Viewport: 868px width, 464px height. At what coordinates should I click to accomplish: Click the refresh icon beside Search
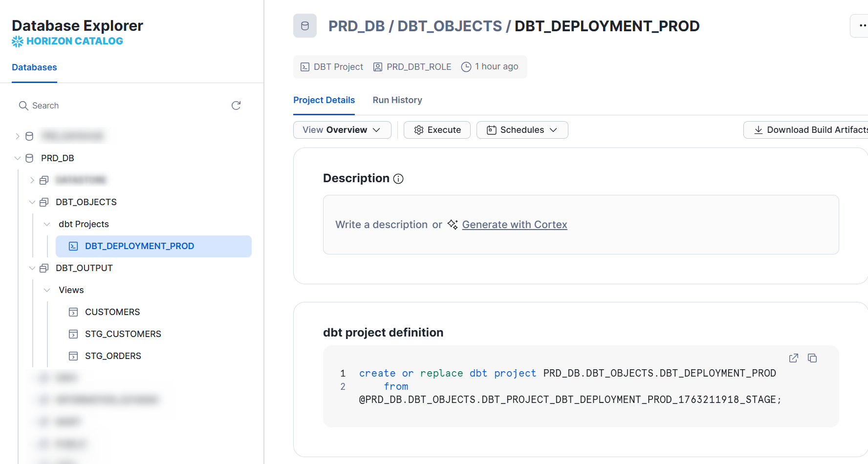click(236, 105)
